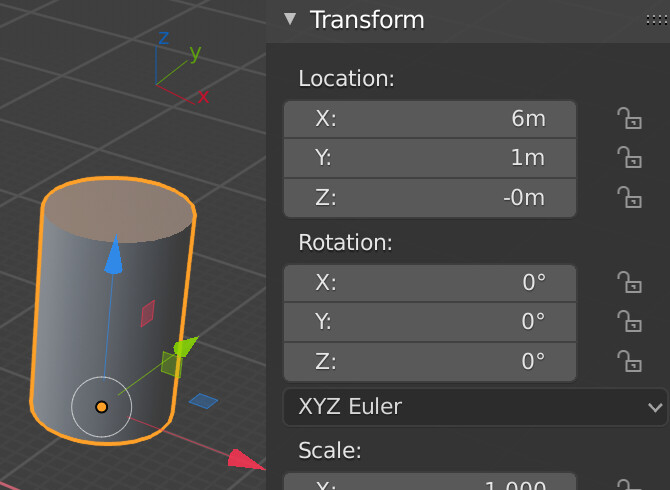The width and height of the screenshot is (670, 490).
Task: Click the green plane-constraint gizmo square
Action: click(x=172, y=364)
